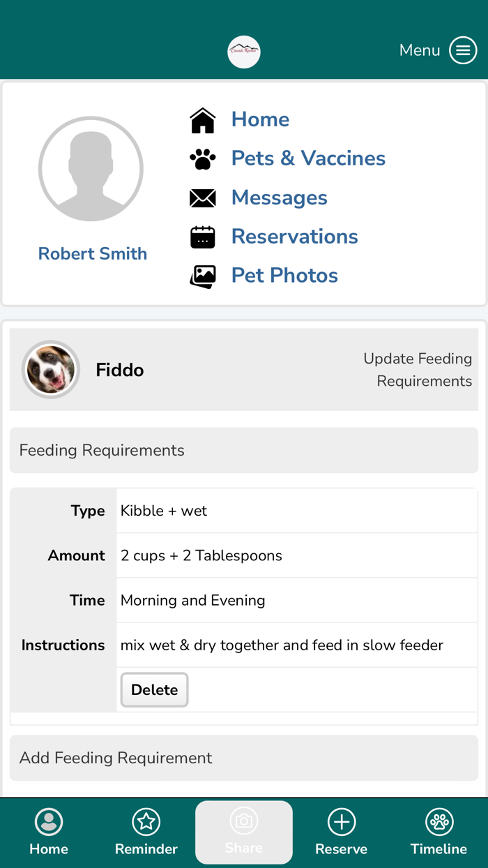Image resolution: width=488 pixels, height=868 pixels.
Task: Open Pet Photos using the picture icon
Action: point(202,276)
